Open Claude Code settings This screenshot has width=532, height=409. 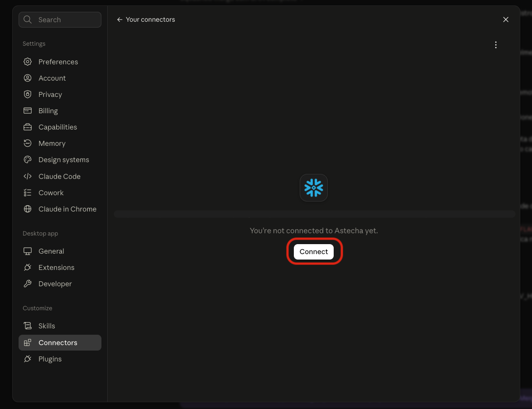click(60, 177)
